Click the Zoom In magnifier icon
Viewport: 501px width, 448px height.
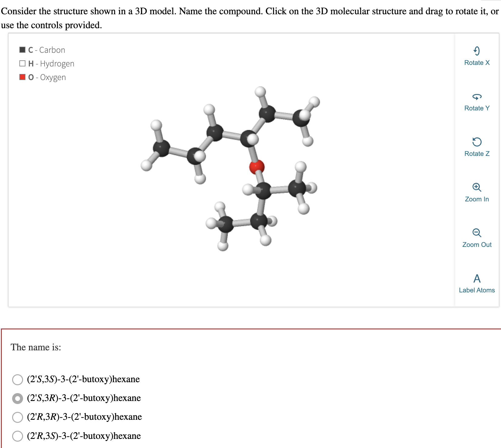[x=477, y=187]
